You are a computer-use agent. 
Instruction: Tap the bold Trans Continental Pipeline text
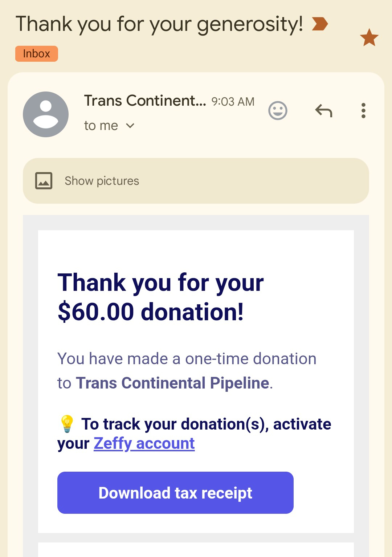point(172,383)
